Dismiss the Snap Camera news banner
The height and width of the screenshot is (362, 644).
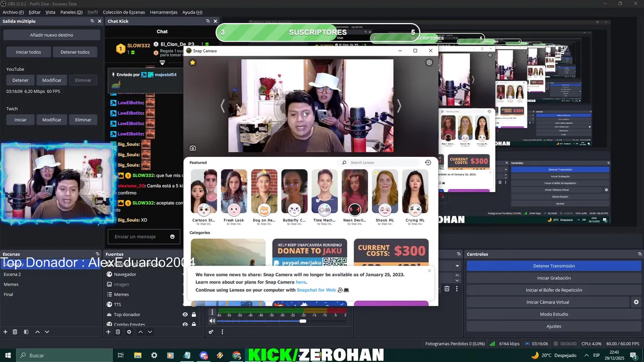[x=429, y=270]
